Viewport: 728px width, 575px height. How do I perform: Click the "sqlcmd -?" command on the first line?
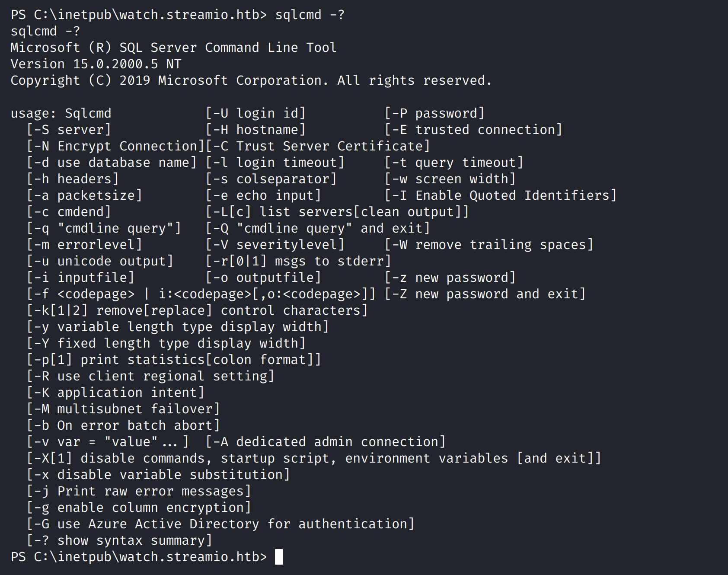(310, 15)
